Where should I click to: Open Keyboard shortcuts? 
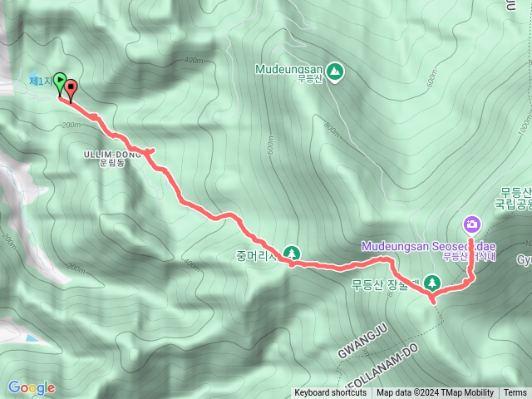(x=331, y=393)
